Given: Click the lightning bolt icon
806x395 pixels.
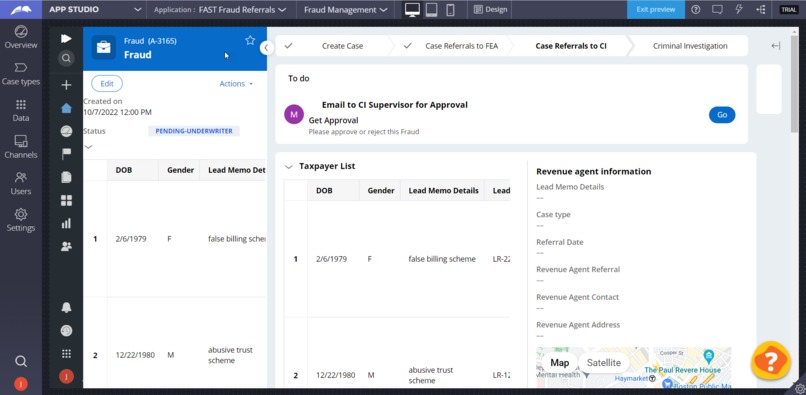Looking at the screenshot, I should 739,9.
